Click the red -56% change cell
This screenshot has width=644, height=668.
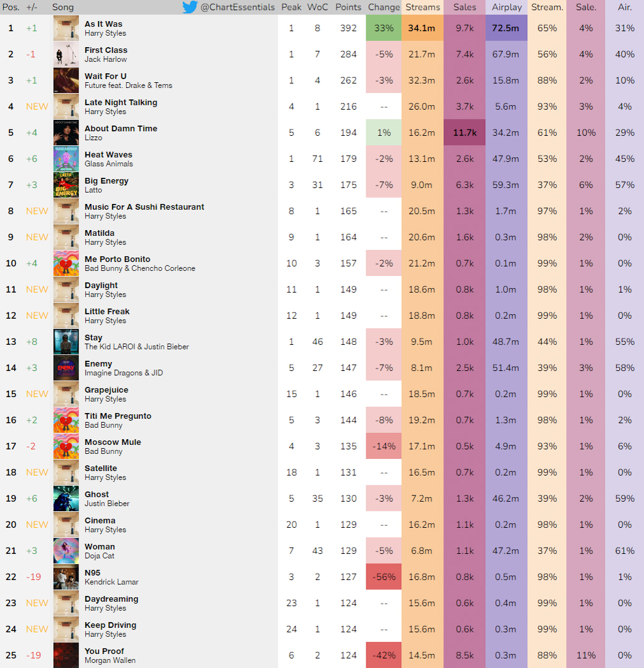tap(383, 577)
